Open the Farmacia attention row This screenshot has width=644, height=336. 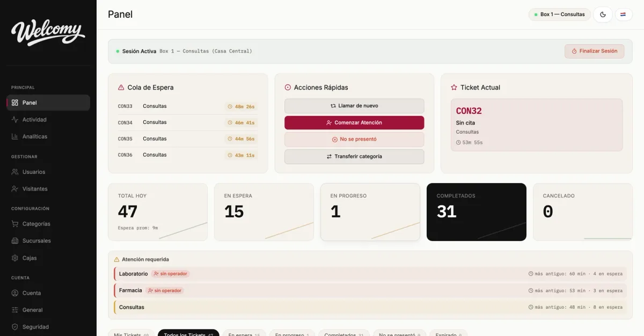370,290
